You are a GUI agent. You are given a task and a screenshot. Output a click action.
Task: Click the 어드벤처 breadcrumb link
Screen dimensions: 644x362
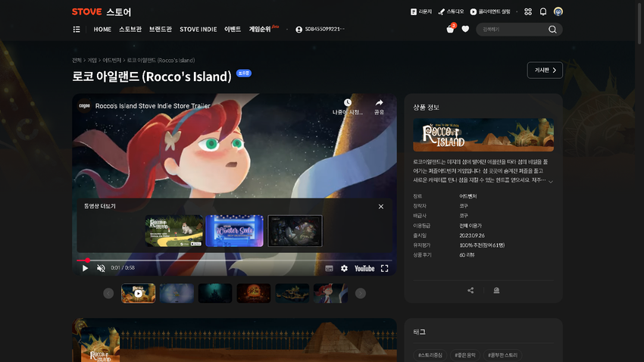point(111,61)
